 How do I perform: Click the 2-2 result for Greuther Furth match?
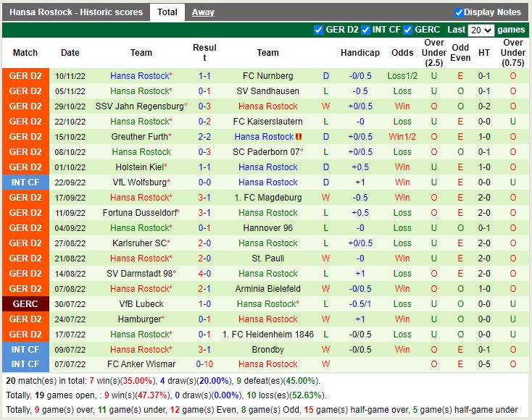tap(204, 137)
